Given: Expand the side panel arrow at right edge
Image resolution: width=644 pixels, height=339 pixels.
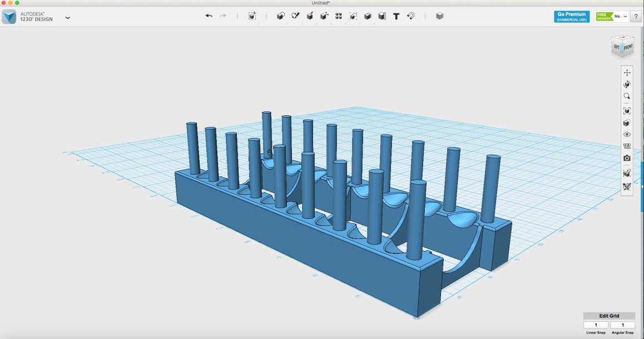Looking at the screenshot, I should tap(642, 186).
